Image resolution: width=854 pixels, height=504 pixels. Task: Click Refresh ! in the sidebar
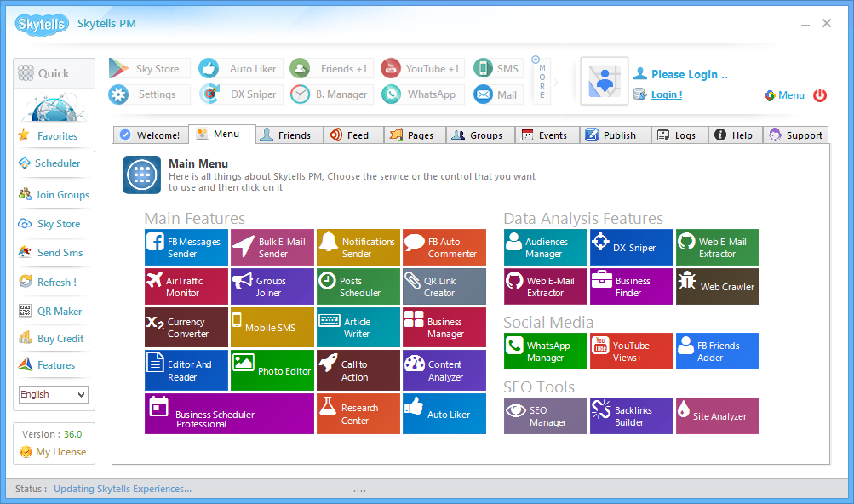coord(48,283)
